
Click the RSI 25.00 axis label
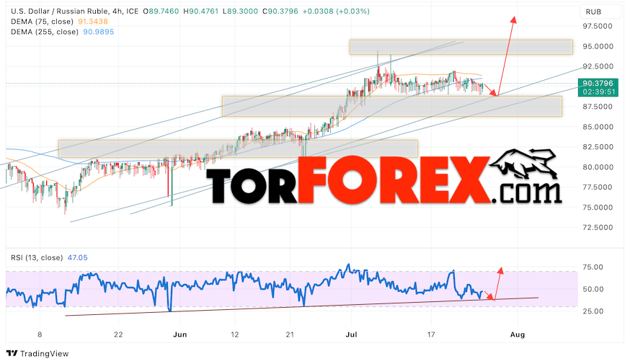593,311
